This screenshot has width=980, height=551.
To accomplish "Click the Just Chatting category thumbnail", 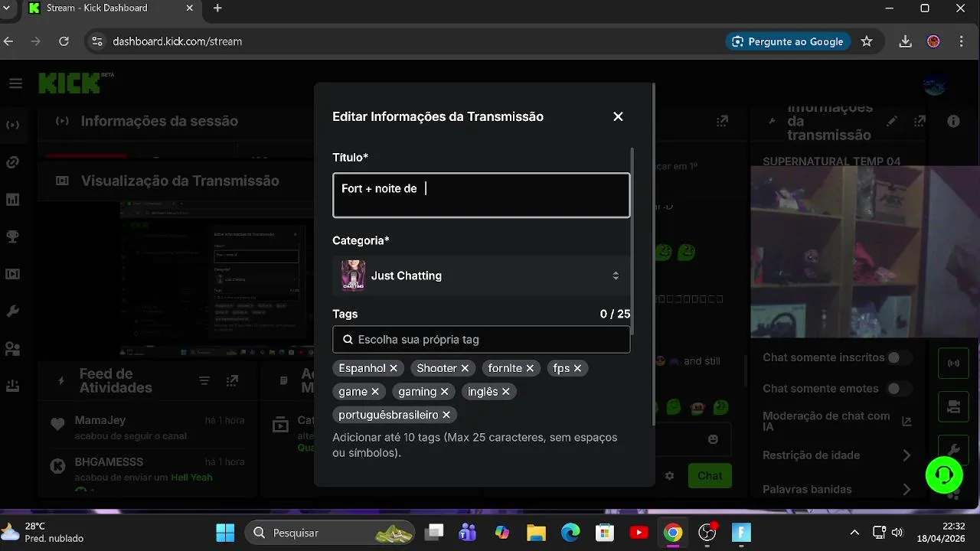I will pyautogui.click(x=353, y=275).
